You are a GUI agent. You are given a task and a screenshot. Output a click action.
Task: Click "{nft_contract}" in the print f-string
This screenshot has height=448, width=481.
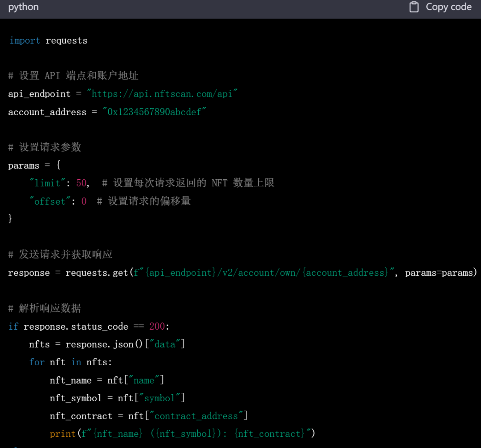pos(269,434)
